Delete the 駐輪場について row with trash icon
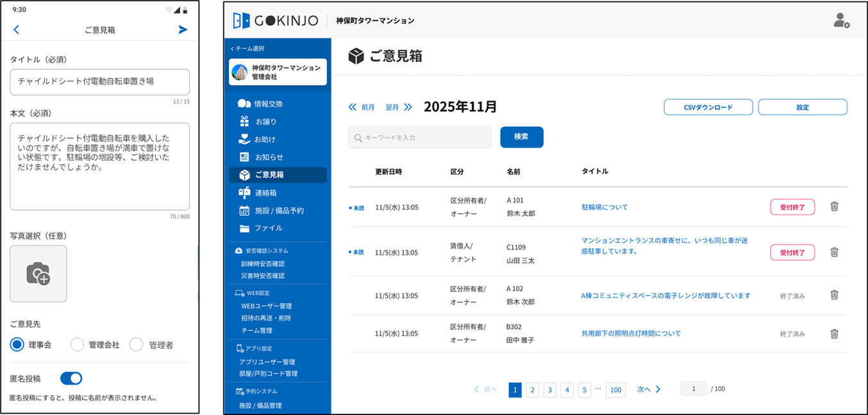 point(834,206)
